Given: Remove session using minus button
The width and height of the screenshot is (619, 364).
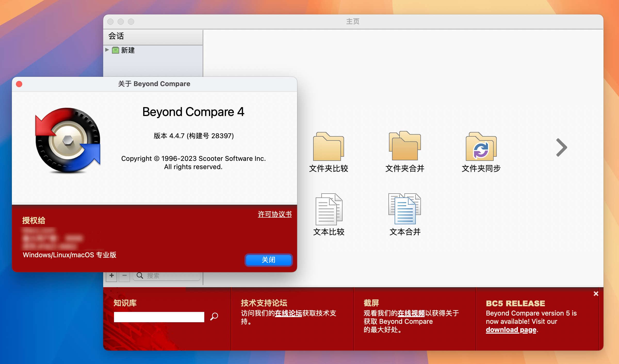Looking at the screenshot, I should (x=125, y=276).
